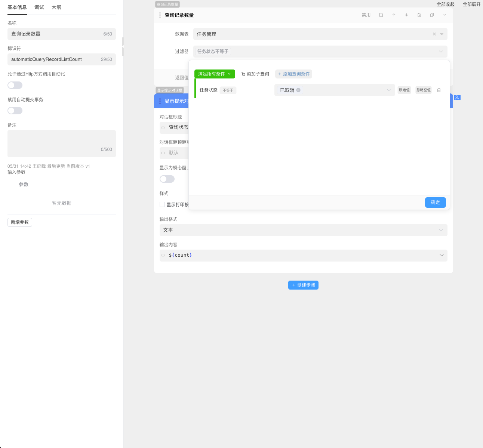This screenshot has width=483, height=448.
Task: Click the blue user icon on the right edge
Action: click(x=457, y=98)
